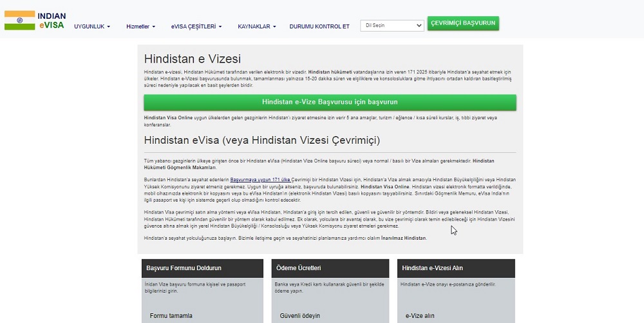Click Hindistan e-Vize Başvurusu için başvurun button
The image size is (644, 323).
[x=330, y=103]
